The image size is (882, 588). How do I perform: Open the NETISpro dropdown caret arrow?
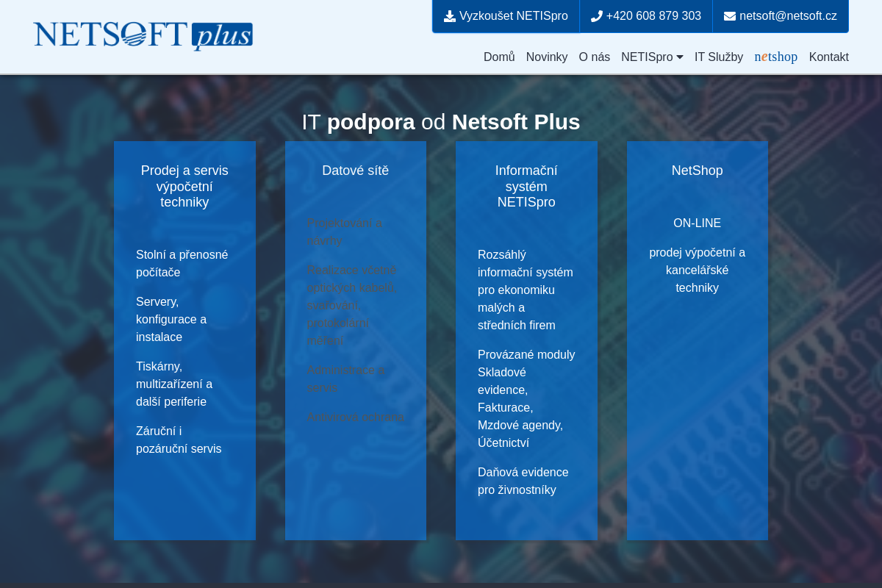(679, 57)
